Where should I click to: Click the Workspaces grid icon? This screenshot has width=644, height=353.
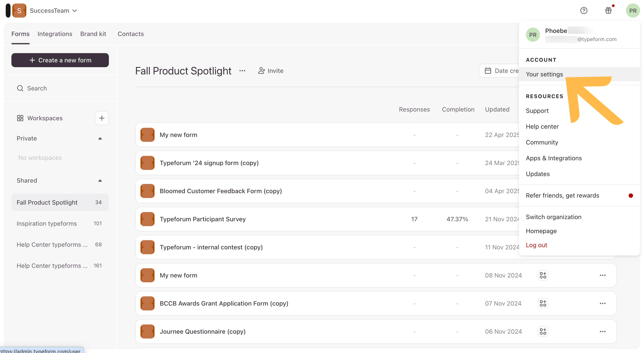pos(20,118)
